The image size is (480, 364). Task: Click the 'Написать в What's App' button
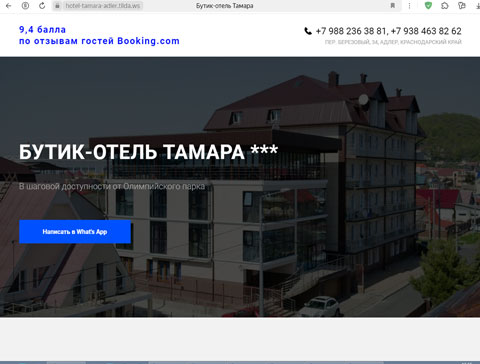click(x=75, y=232)
